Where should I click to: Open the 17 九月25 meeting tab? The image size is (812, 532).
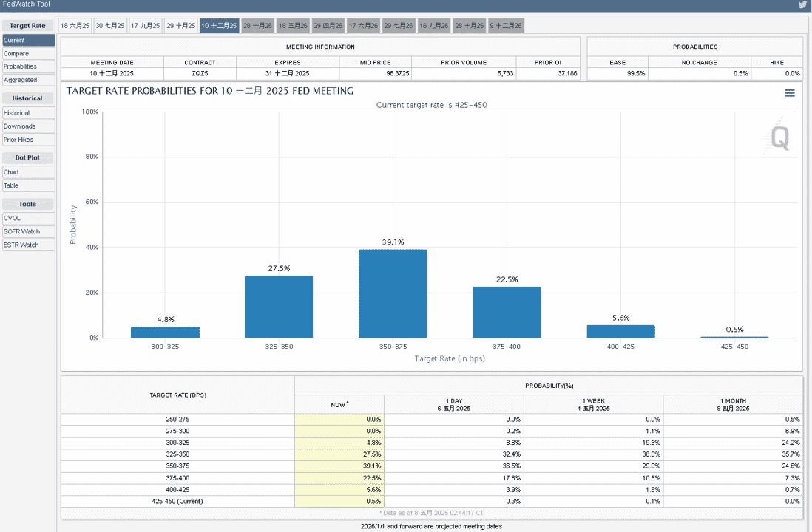tap(146, 26)
